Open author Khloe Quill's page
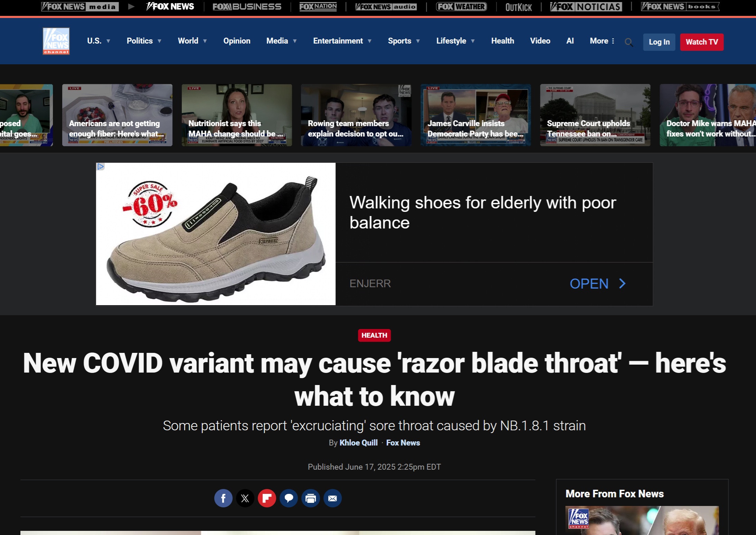Viewport: 756px width, 535px height. pyautogui.click(x=358, y=443)
